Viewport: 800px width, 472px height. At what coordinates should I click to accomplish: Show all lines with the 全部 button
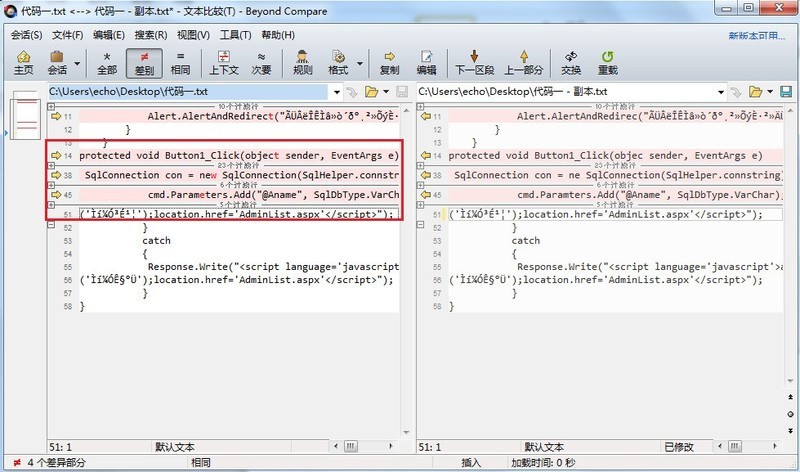coord(107,62)
